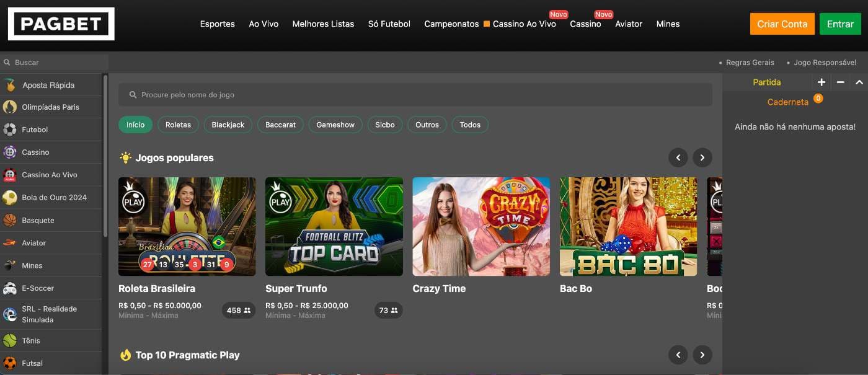Select the Todos filter pill
This screenshot has width=868, height=375.
click(x=470, y=125)
